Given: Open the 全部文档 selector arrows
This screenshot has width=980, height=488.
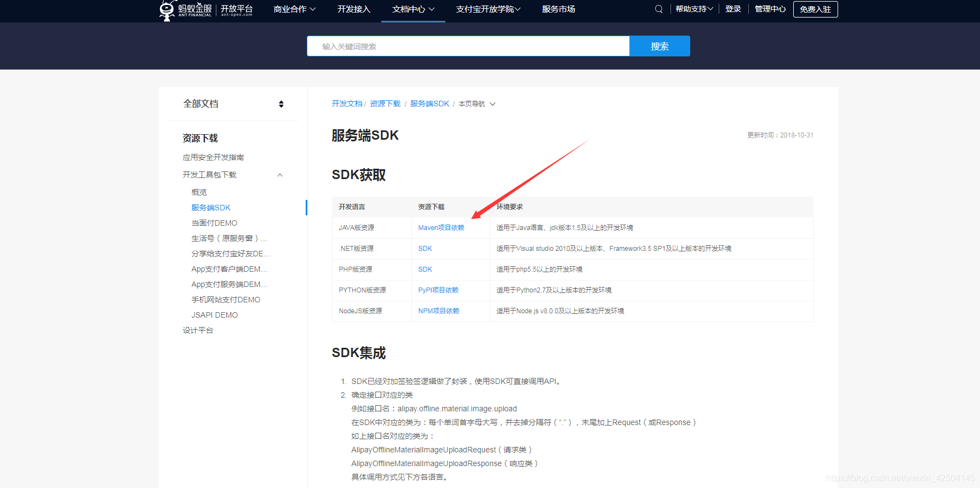Looking at the screenshot, I should point(281,104).
